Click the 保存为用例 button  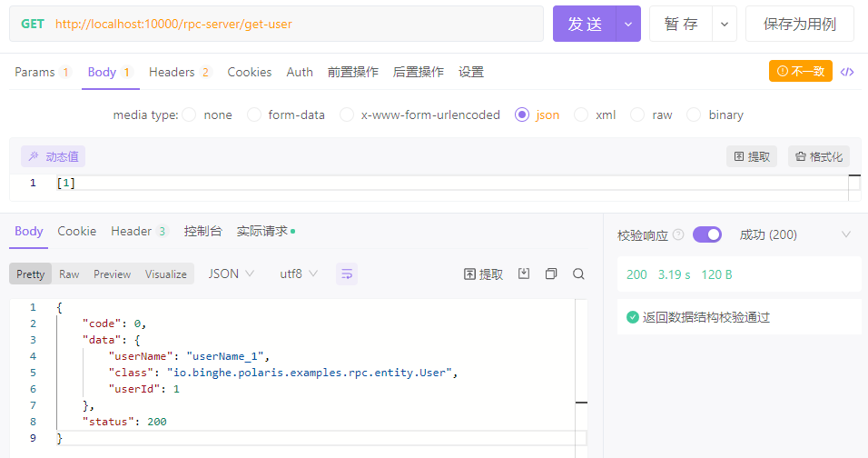799,25
